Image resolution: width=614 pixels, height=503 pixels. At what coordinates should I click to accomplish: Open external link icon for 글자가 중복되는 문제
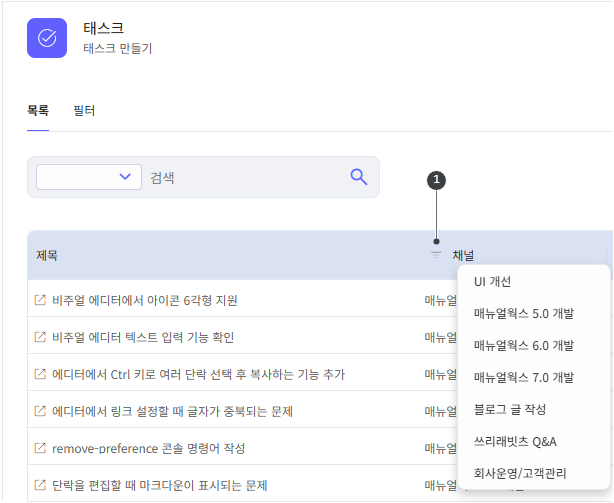click(x=40, y=411)
